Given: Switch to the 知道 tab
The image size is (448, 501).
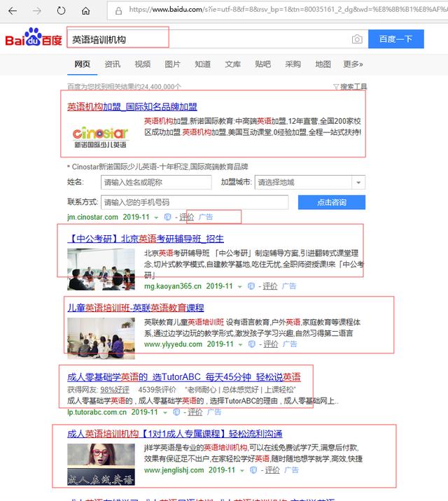Looking at the screenshot, I should coord(202,64).
